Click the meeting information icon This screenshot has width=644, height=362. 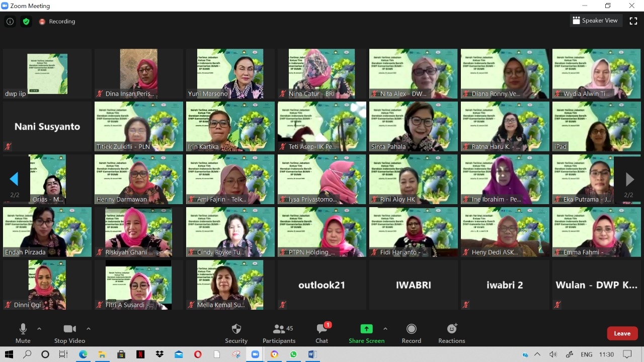(x=10, y=22)
